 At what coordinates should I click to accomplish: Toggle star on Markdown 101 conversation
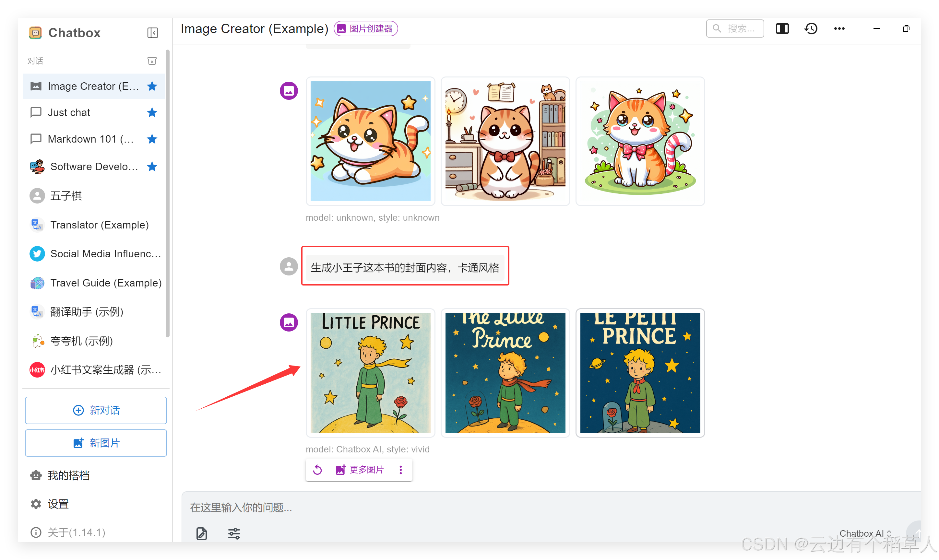point(152,139)
